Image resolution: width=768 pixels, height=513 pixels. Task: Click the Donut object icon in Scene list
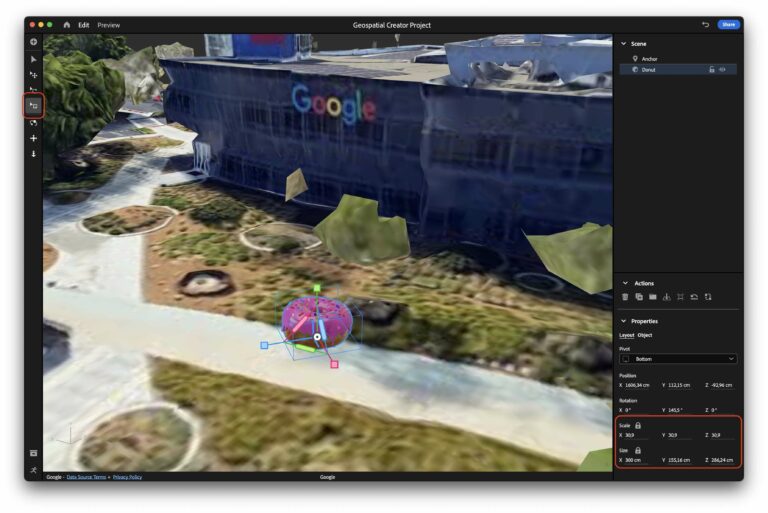point(635,70)
